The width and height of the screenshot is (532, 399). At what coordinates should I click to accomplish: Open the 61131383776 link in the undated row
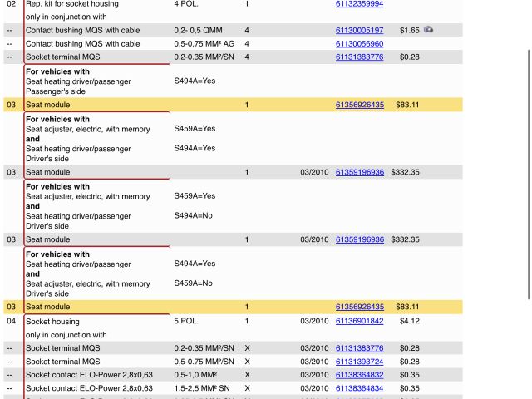[359, 57]
